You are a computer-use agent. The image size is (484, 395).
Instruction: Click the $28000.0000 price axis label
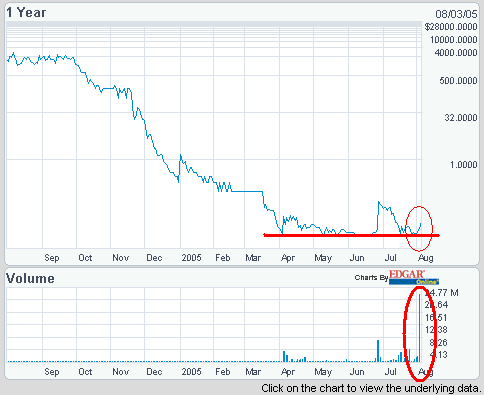[451, 27]
